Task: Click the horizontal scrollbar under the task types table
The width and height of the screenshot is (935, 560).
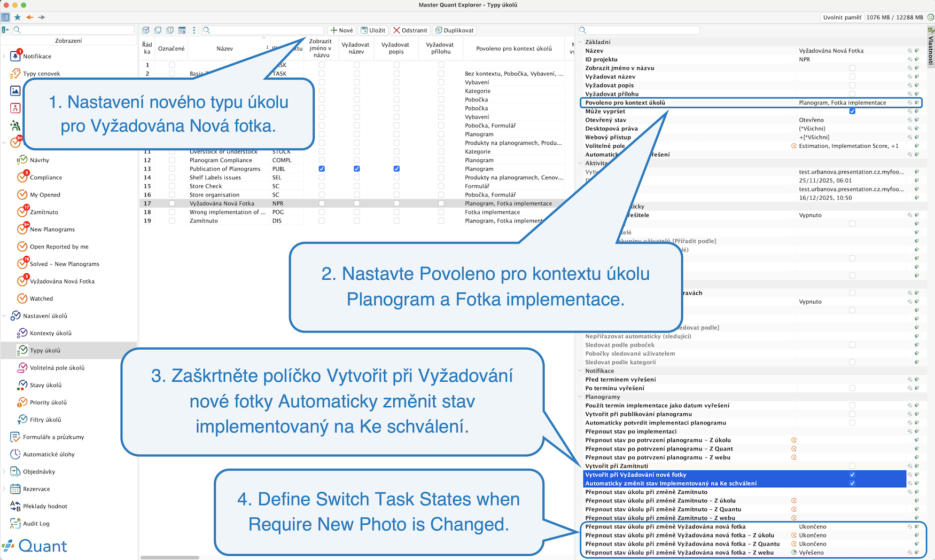Action: coord(170,557)
